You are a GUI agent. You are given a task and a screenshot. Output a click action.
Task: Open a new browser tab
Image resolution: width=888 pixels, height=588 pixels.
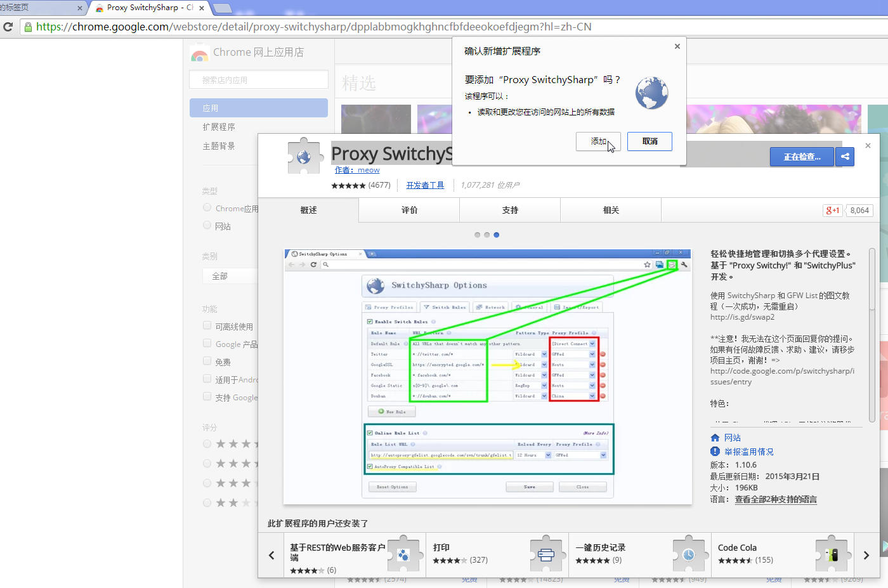pyautogui.click(x=222, y=8)
